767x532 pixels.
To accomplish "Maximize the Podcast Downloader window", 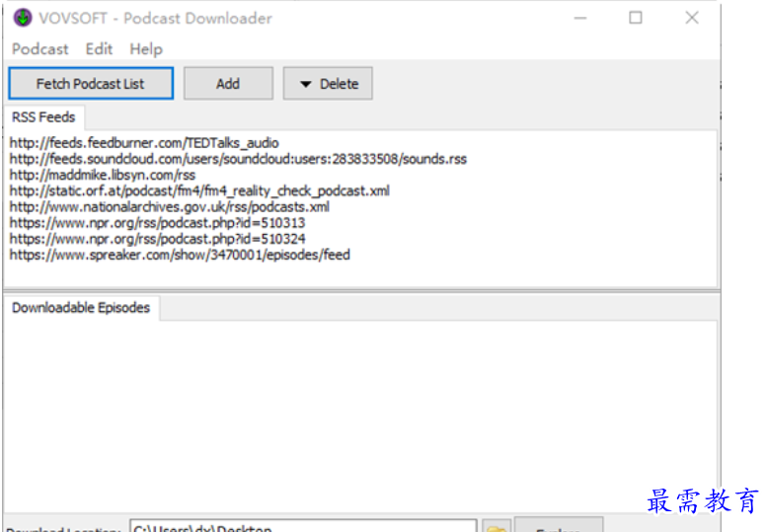I will point(636,18).
